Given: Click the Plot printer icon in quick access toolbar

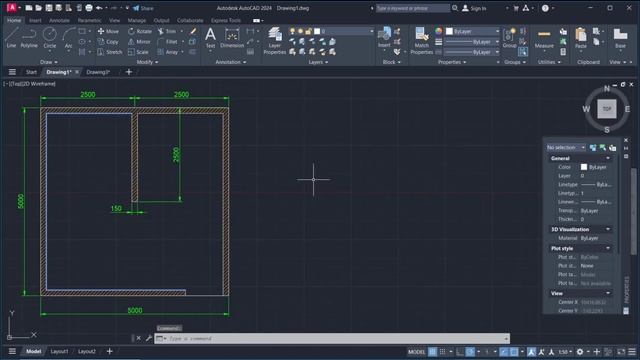Looking at the screenshot, I should [89, 8].
